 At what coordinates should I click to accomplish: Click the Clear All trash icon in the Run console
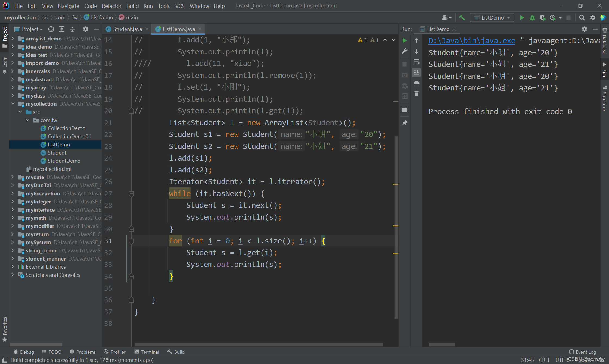click(416, 94)
